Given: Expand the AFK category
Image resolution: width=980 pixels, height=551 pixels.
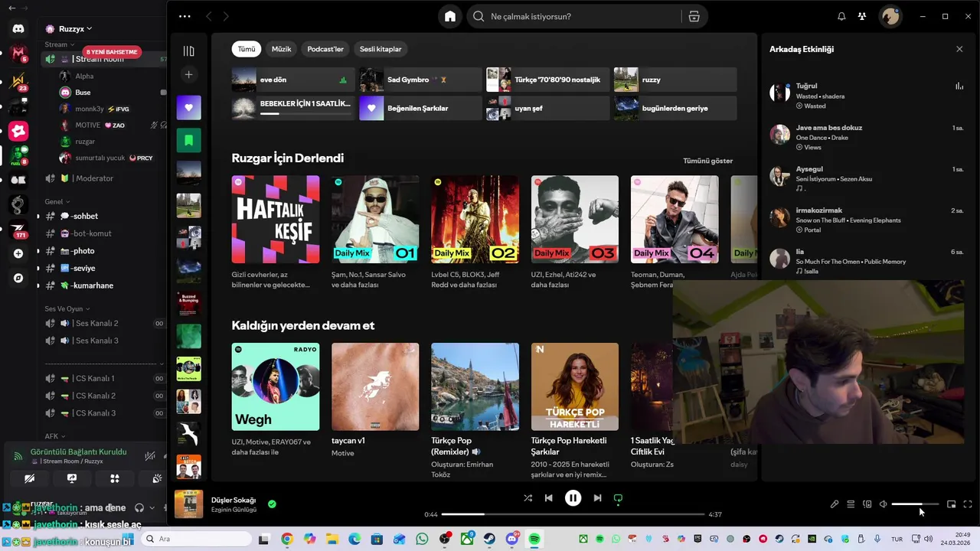Looking at the screenshot, I should (x=56, y=436).
